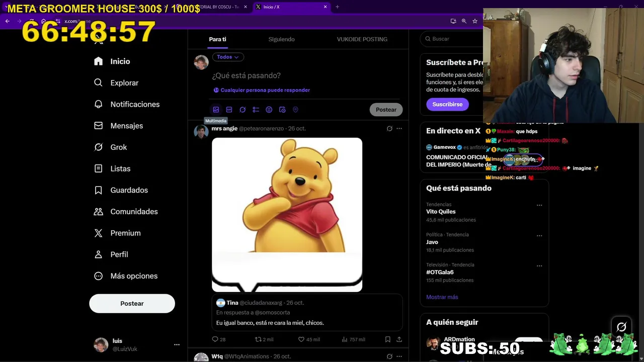Click the Suscribirse button
Viewport: 644px width, 362px height.
click(x=447, y=104)
